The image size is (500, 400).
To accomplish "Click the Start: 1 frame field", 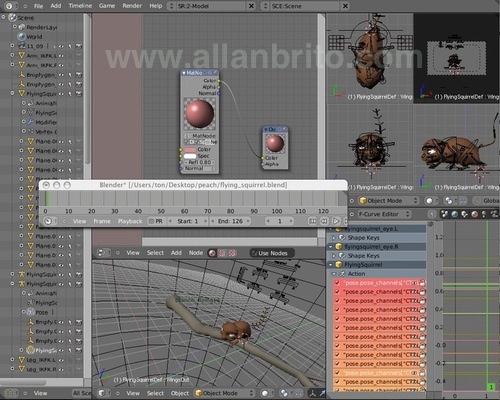I will [188, 221].
